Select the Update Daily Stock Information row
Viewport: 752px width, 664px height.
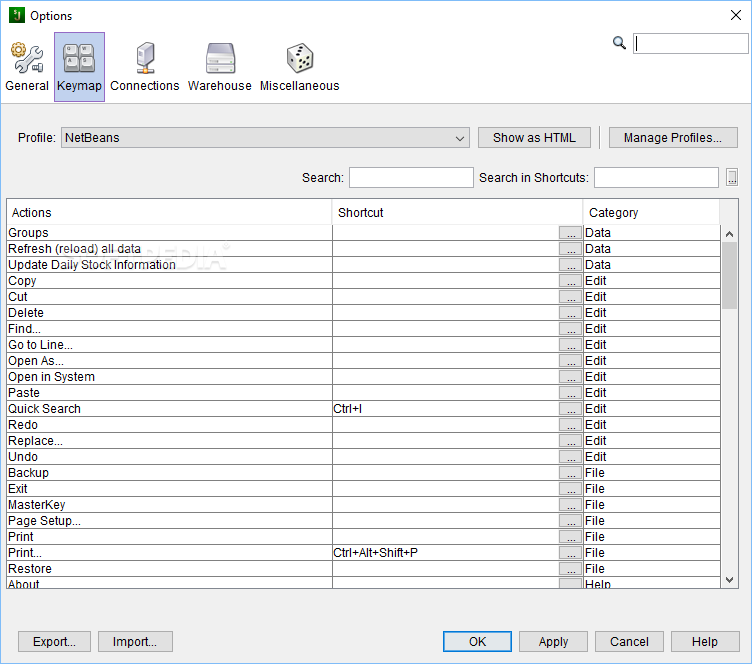(x=364, y=265)
